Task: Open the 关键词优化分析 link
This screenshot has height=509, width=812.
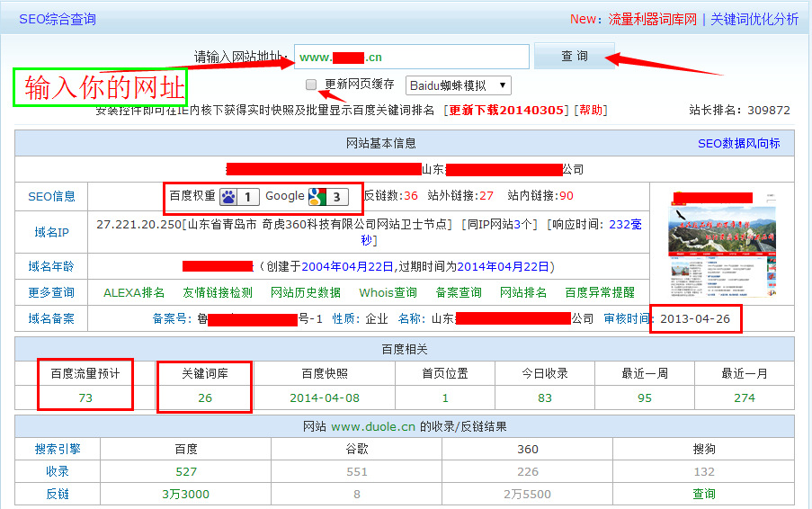Action: [x=754, y=19]
